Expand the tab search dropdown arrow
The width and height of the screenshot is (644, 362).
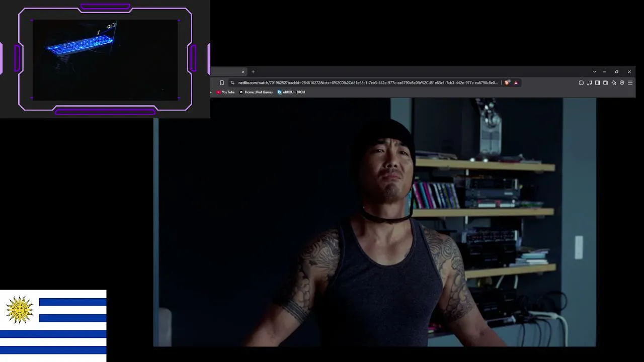tap(594, 72)
